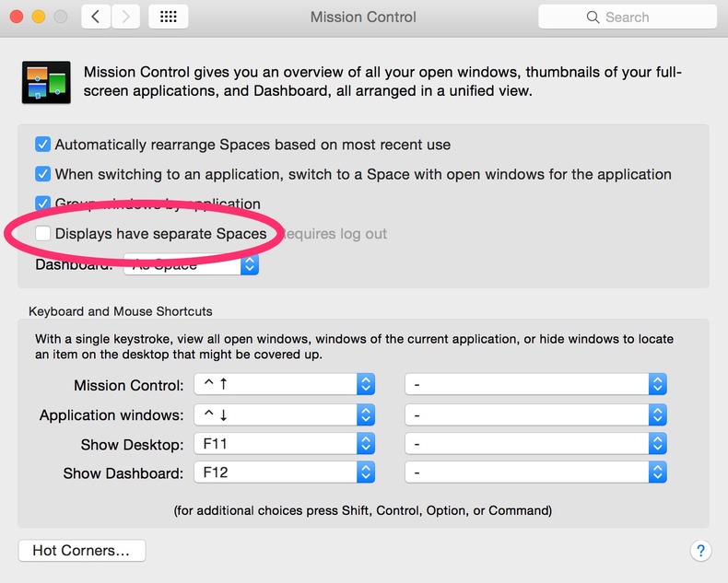Open Show Desktop F11 shortcut dropdown
The image size is (728, 583).
pos(284,444)
